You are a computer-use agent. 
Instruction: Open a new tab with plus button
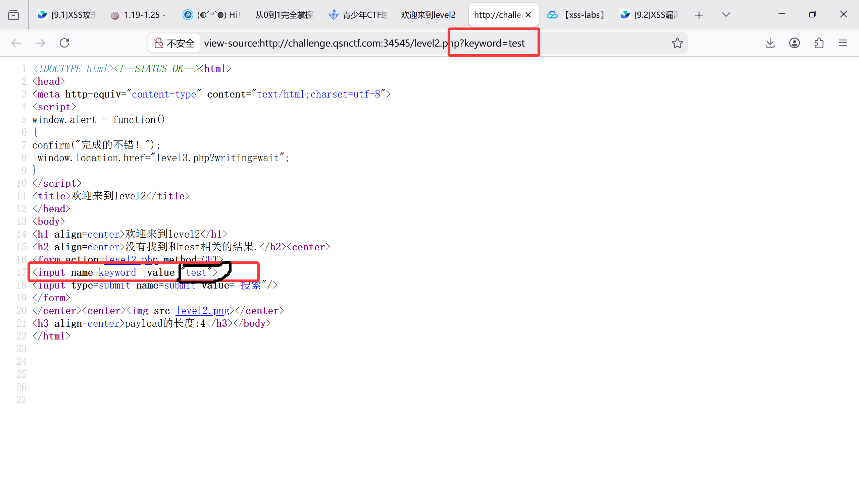tap(699, 15)
